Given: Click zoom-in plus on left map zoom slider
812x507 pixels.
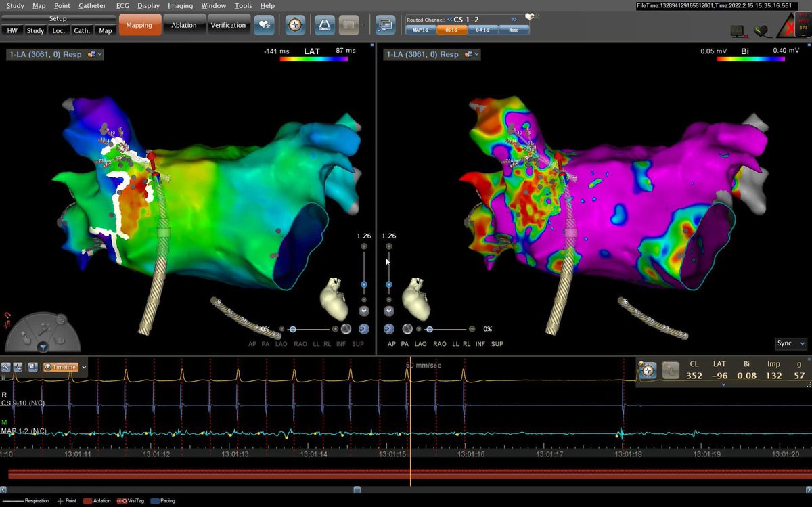Looking at the screenshot, I should [364, 246].
